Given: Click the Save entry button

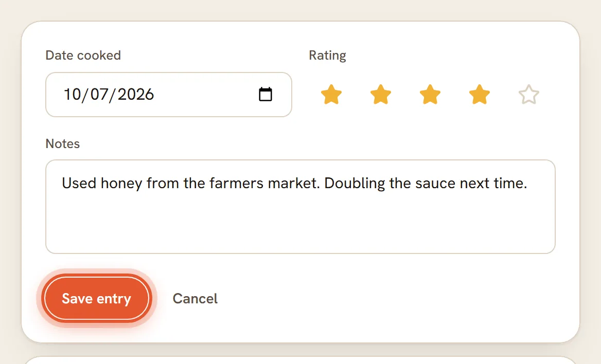Looking at the screenshot, I should point(97,299).
